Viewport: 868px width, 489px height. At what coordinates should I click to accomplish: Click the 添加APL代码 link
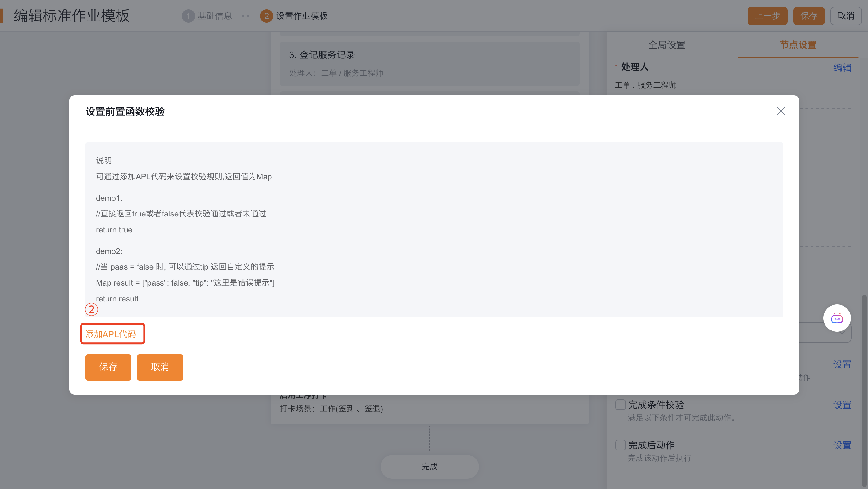110,334
